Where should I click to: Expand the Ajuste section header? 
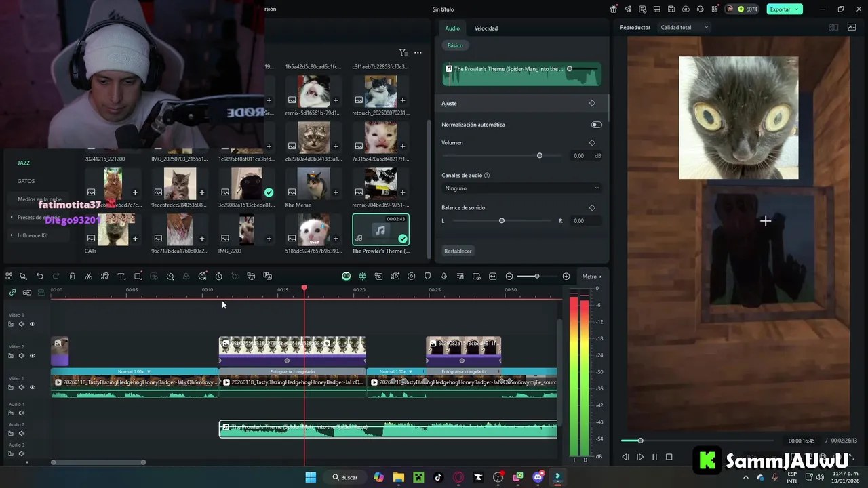pyautogui.click(x=521, y=104)
